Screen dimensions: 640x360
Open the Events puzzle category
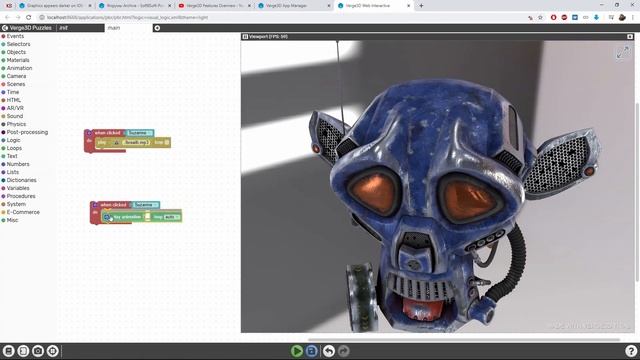tap(15, 36)
